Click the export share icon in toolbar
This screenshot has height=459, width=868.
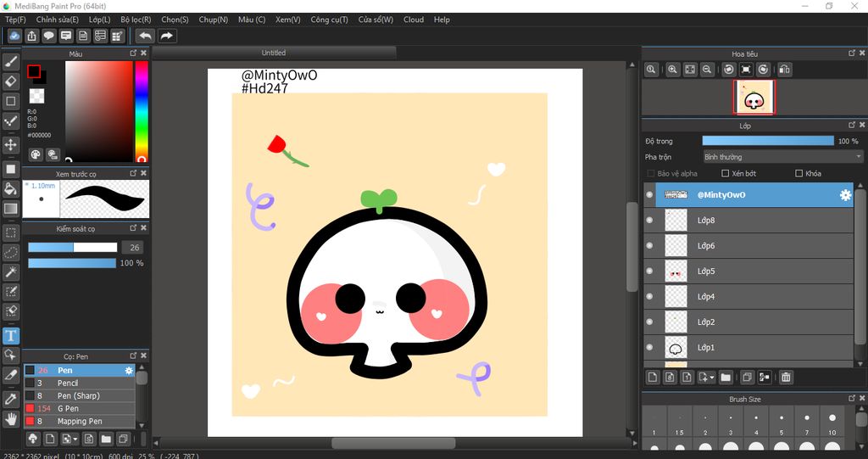[x=31, y=36]
